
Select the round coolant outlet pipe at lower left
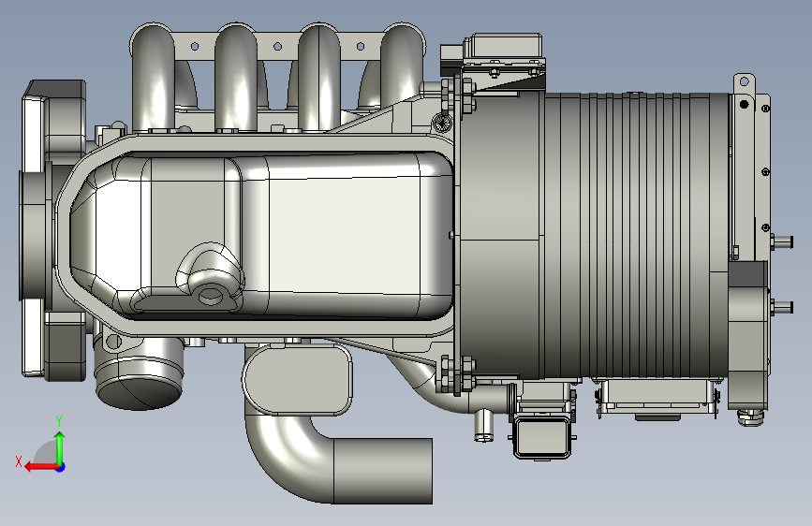139,373
